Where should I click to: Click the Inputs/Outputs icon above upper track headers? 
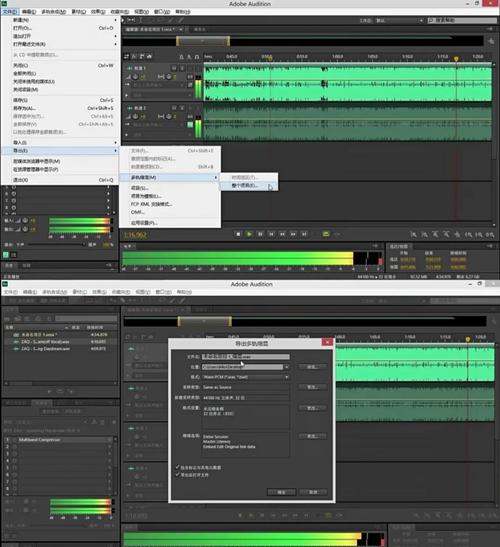coord(126,56)
